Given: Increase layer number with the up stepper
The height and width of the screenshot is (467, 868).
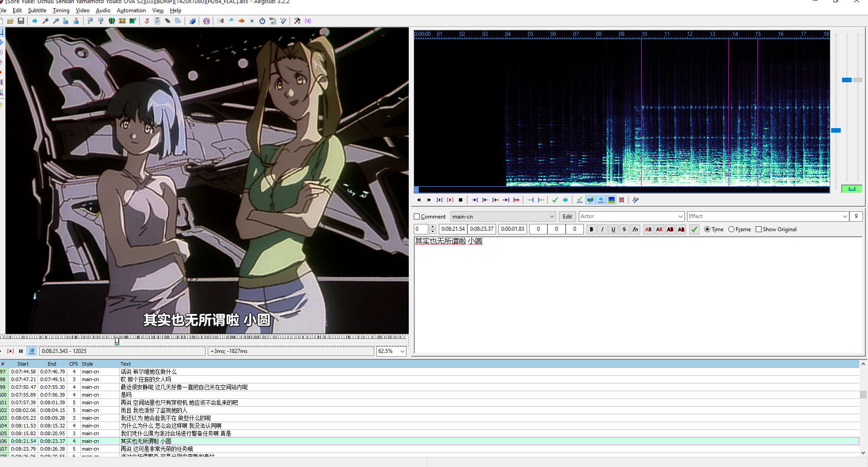Looking at the screenshot, I should point(433,227).
